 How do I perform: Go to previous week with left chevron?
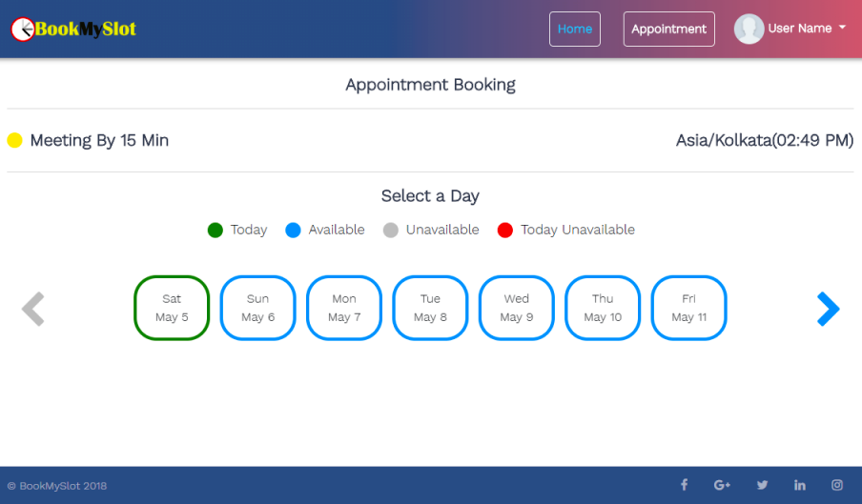point(33,308)
